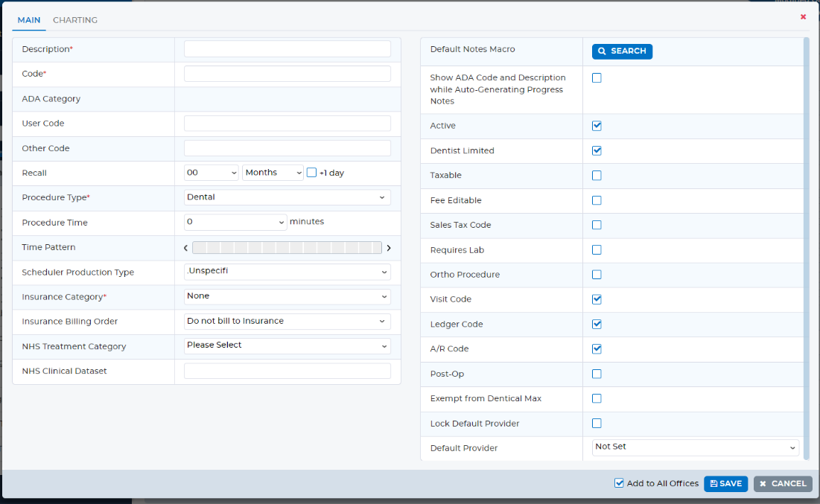This screenshot has height=504, width=820.
Task: Switch to the CHARTING tab
Action: pos(74,20)
